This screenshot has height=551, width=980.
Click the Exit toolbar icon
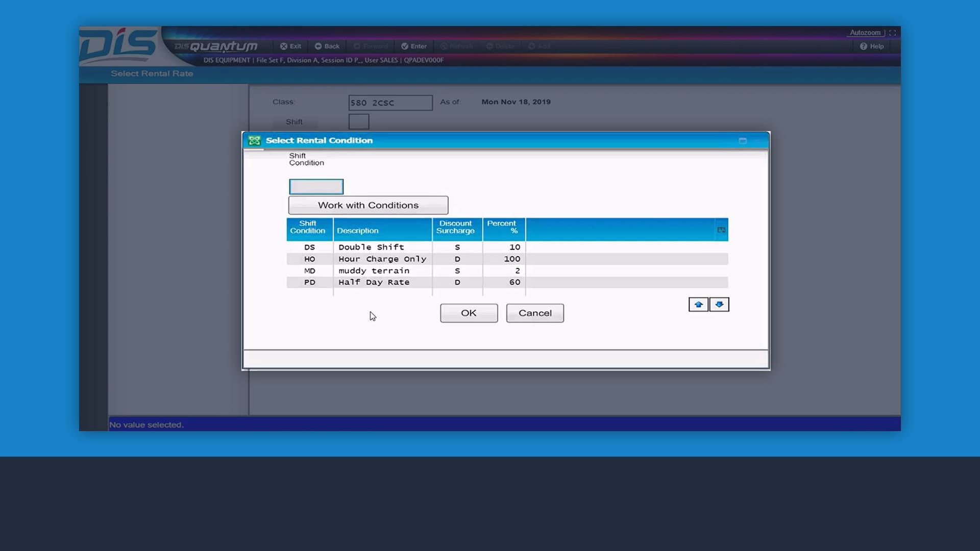(x=284, y=46)
